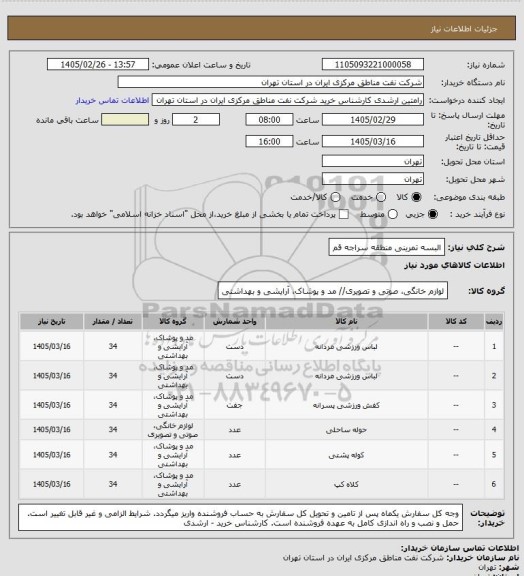Click the deadline time field 08:00

[x=269, y=120]
